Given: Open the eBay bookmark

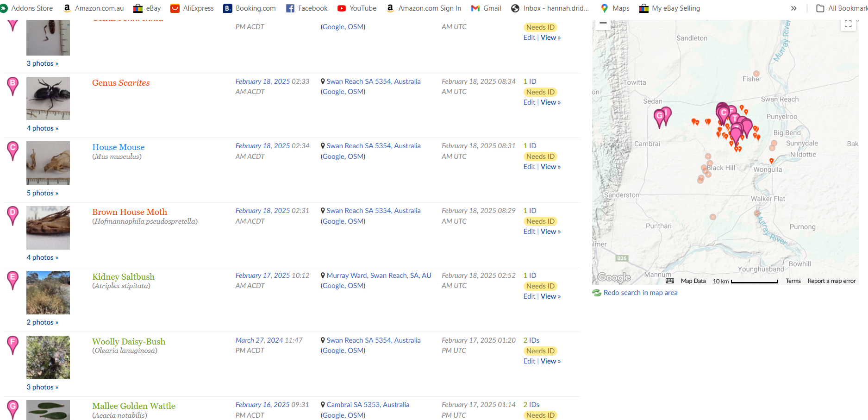Looking at the screenshot, I should [x=147, y=8].
